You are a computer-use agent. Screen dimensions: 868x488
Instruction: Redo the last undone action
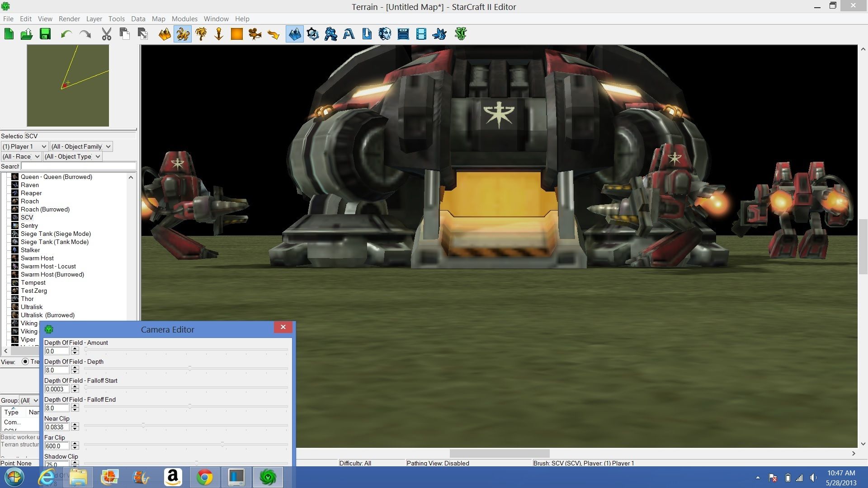point(85,34)
